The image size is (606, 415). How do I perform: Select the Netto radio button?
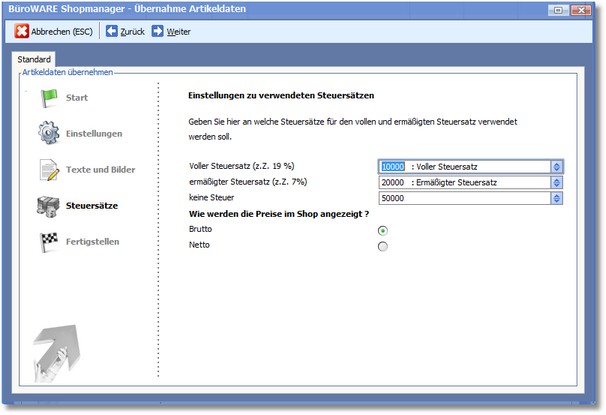(x=383, y=246)
